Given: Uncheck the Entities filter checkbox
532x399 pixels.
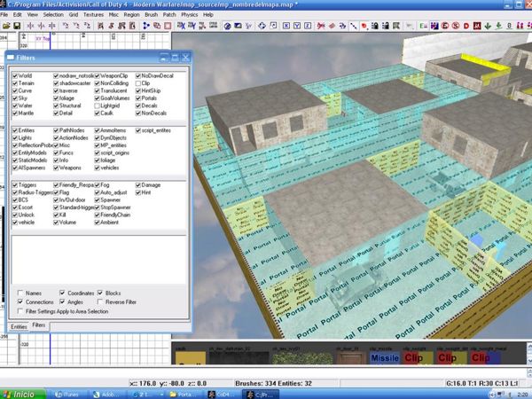Looking at the screenshot, I should 14,130.
